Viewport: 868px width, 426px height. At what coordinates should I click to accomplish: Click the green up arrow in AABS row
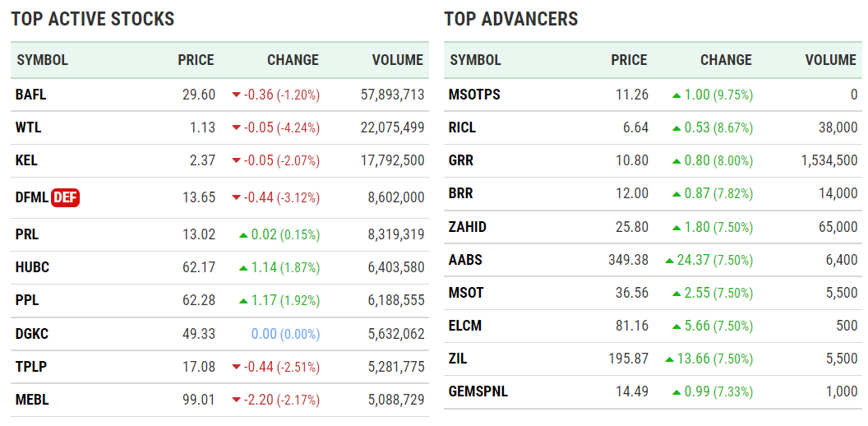pos(670,261)
